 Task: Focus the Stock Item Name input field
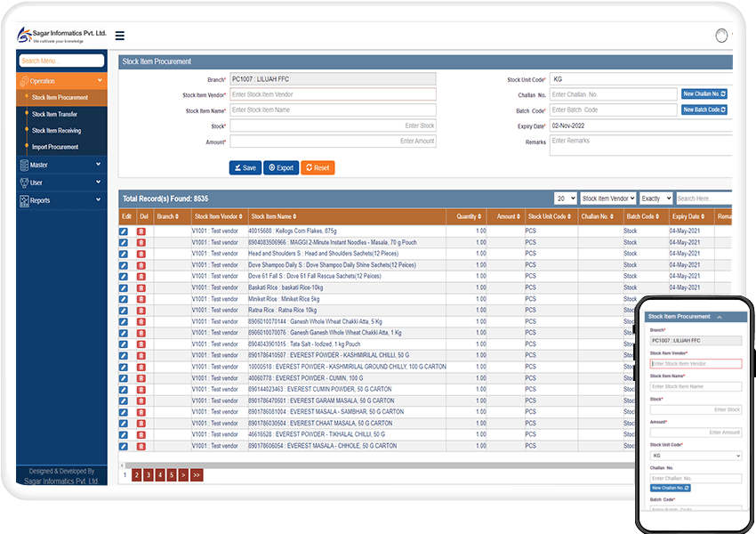[x=334, y=110]
